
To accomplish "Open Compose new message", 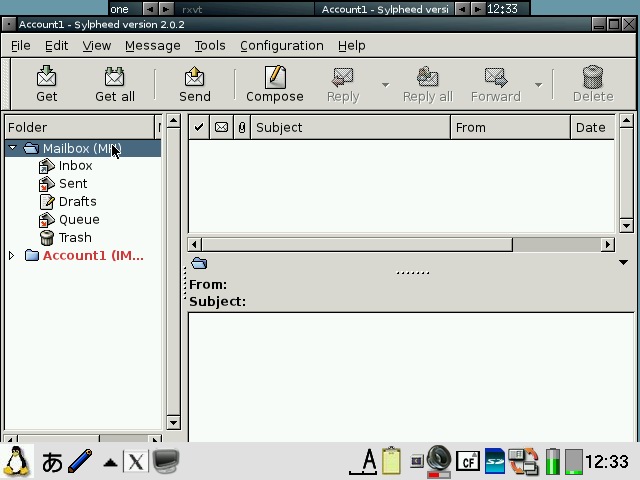I will click(x=274, y=84).
